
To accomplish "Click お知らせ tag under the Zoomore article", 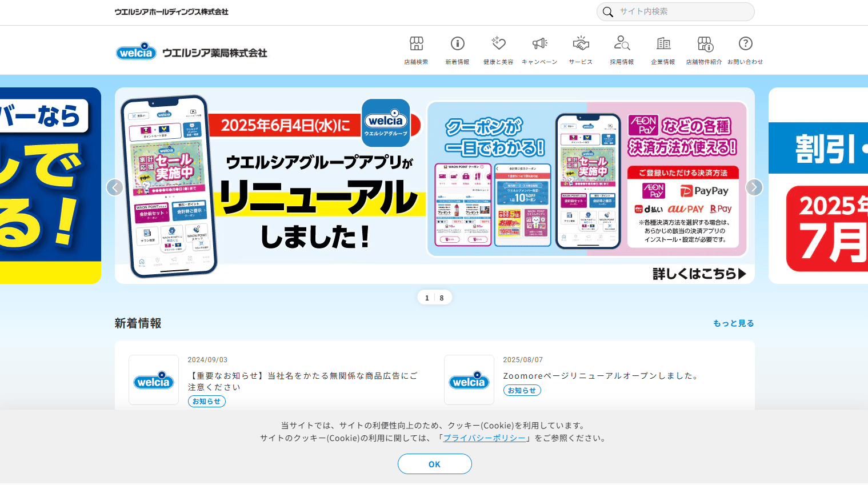I will [x=522, y=390].
